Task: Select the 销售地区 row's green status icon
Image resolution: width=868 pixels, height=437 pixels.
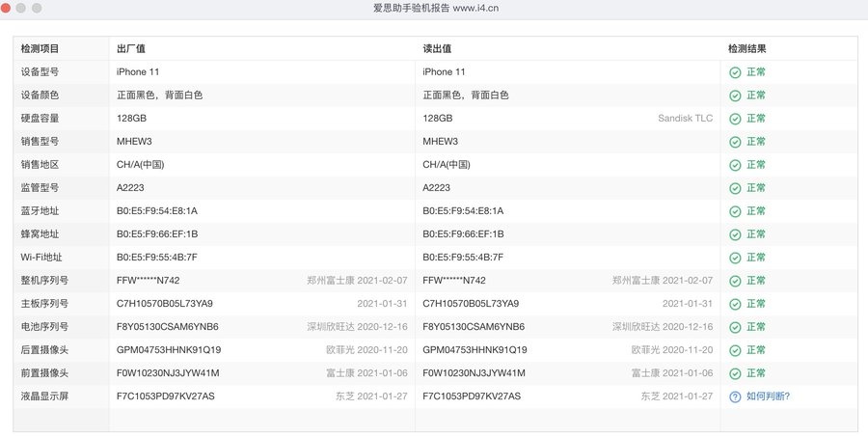Action: click(735, 165)
